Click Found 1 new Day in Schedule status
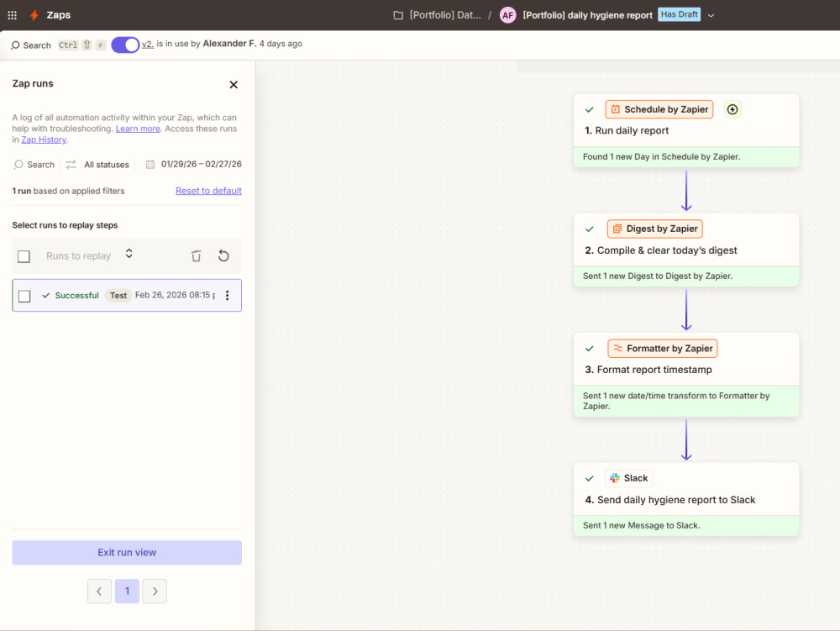 [686, 157]
